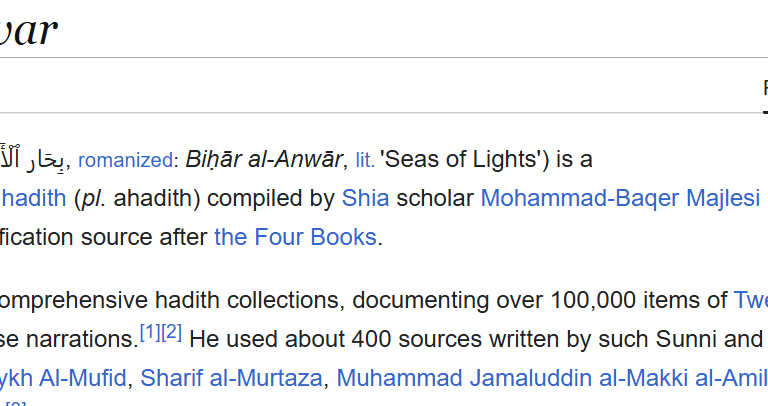Click the '100,000 items' text

(x=639, y=300)
